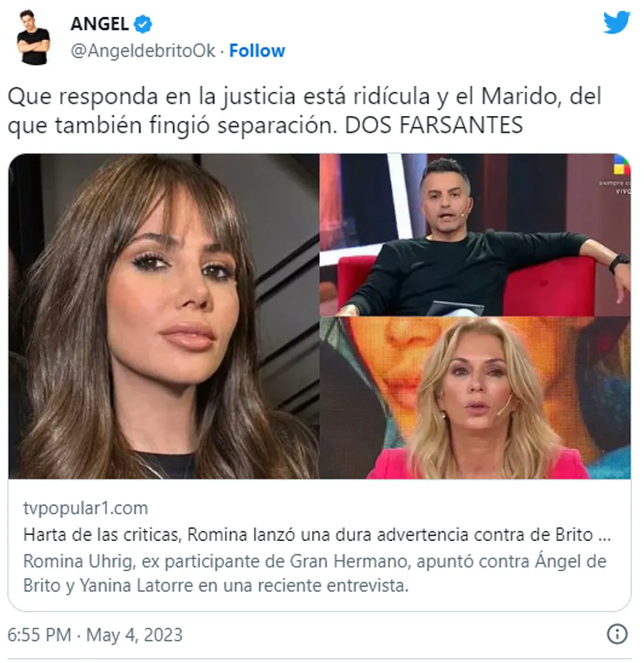The image size is (644, 663).
Task: Click the wristwatch in the sofa image
Action: (x=620, y=263)
